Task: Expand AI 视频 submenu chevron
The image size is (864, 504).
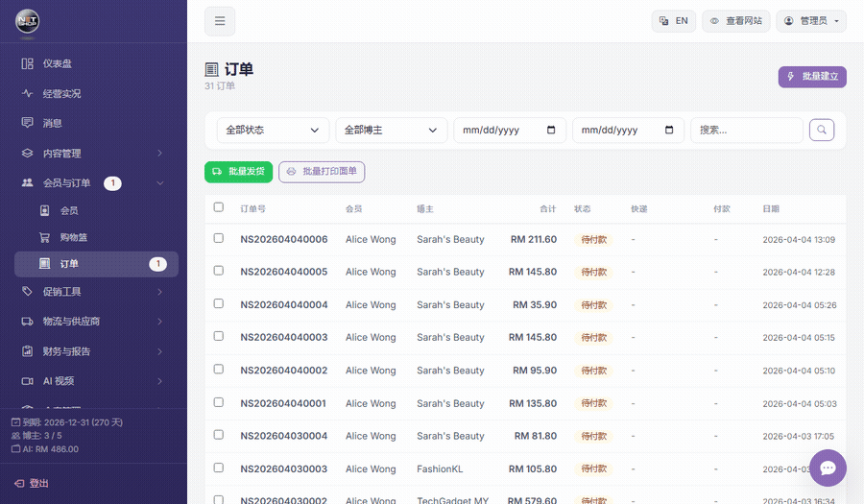Action: pyautogui.click(x=159, y=381)
